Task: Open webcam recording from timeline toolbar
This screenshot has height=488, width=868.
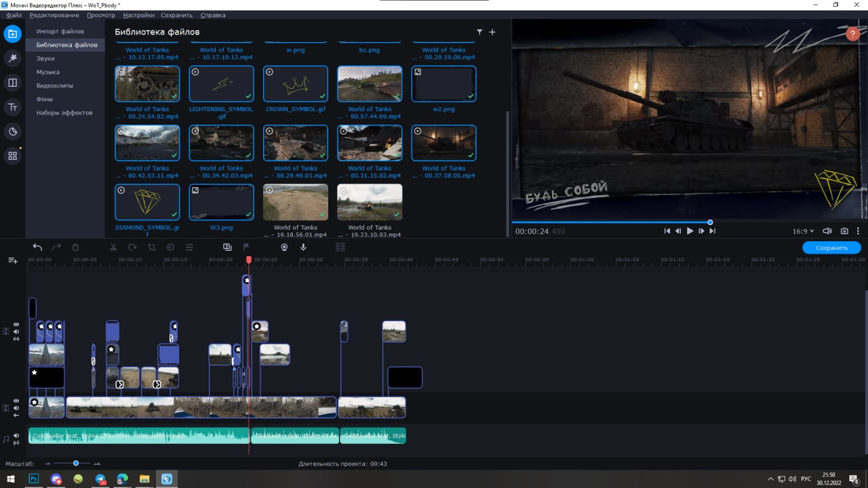Action: click(284, 247)
